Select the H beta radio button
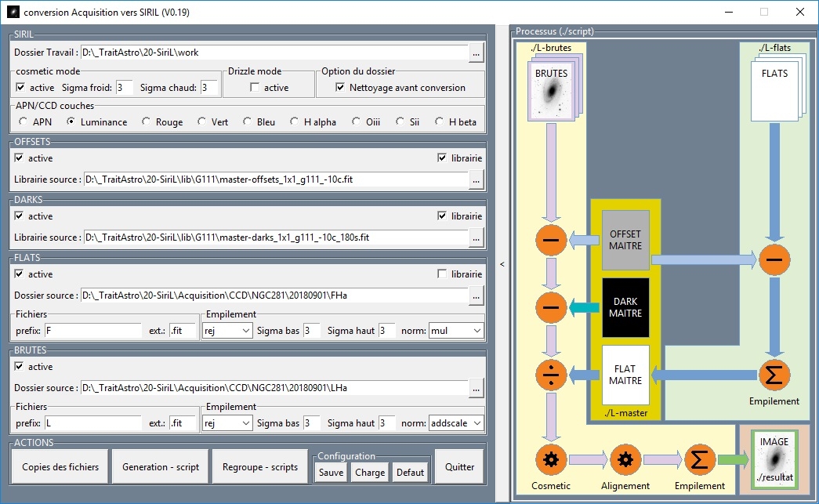This screenshot has height=504, width=819. tap(439, 121)
